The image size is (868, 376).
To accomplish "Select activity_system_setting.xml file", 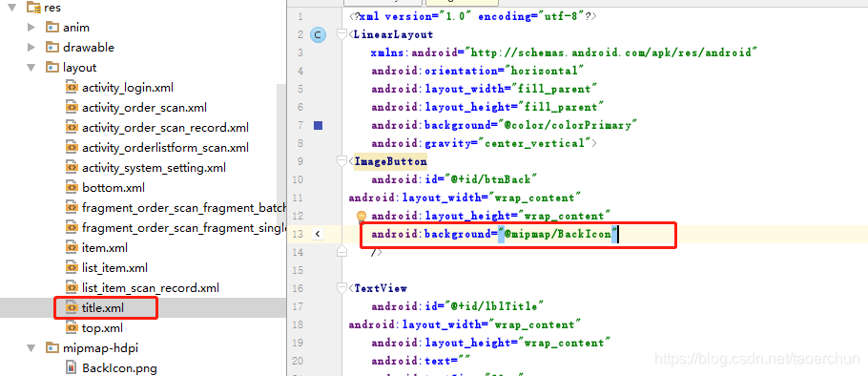I will 154,168.
